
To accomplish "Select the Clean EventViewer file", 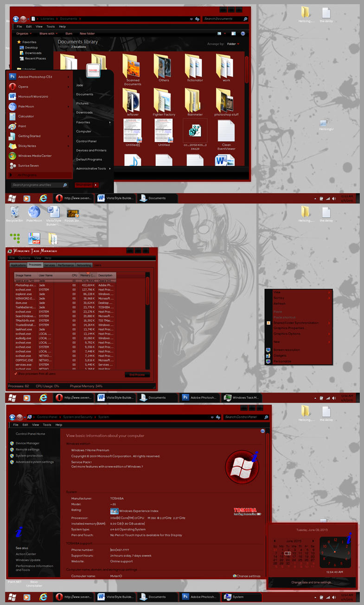I will coord(226,135).
